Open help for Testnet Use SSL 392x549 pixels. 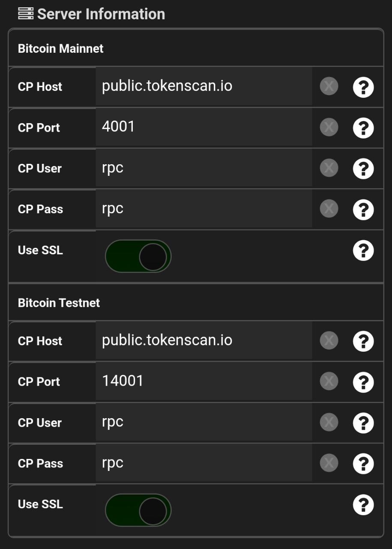click(x=363, y=505)
